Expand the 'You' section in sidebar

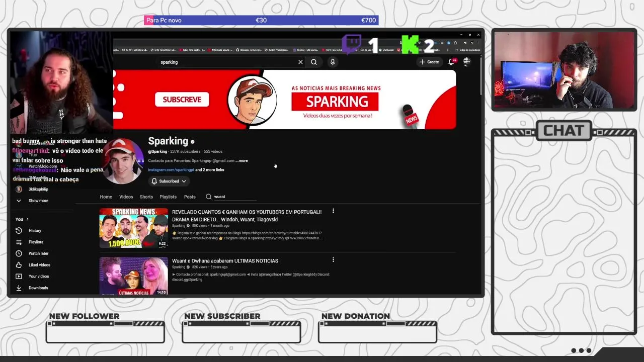tap(22, 219)
